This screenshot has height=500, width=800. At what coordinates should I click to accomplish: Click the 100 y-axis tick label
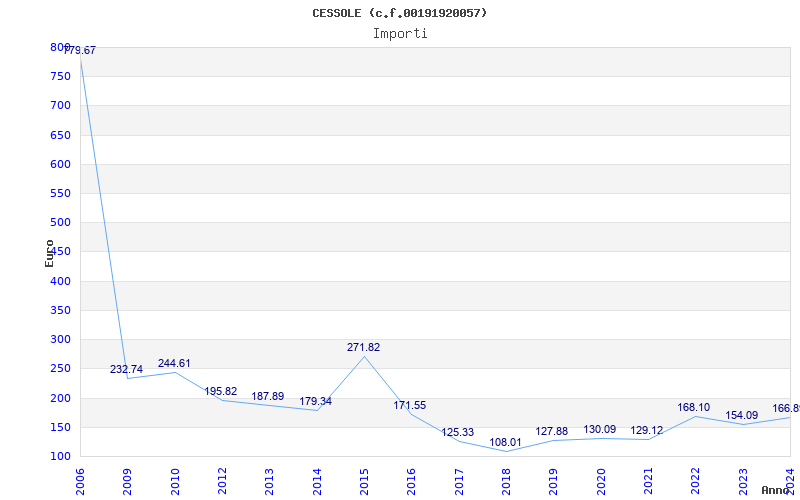[60, 456]
